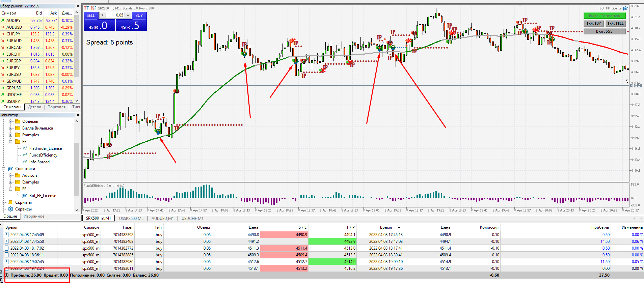Close the Навигатор panel
Image resolution: width=644 pixels, height=283 pixels.
78,115
